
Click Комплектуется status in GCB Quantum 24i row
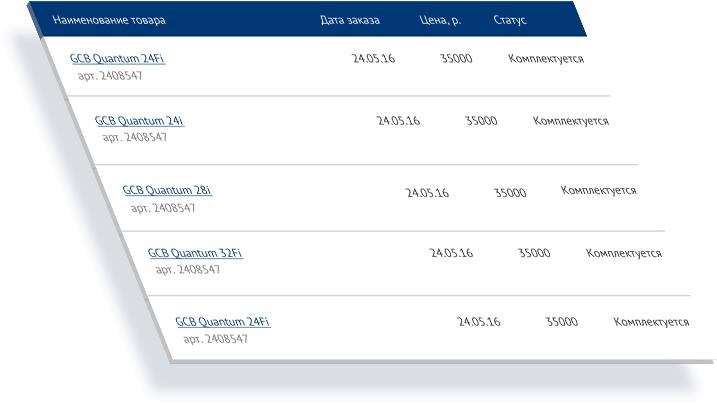pyautogui.click(x=571, y=121)
